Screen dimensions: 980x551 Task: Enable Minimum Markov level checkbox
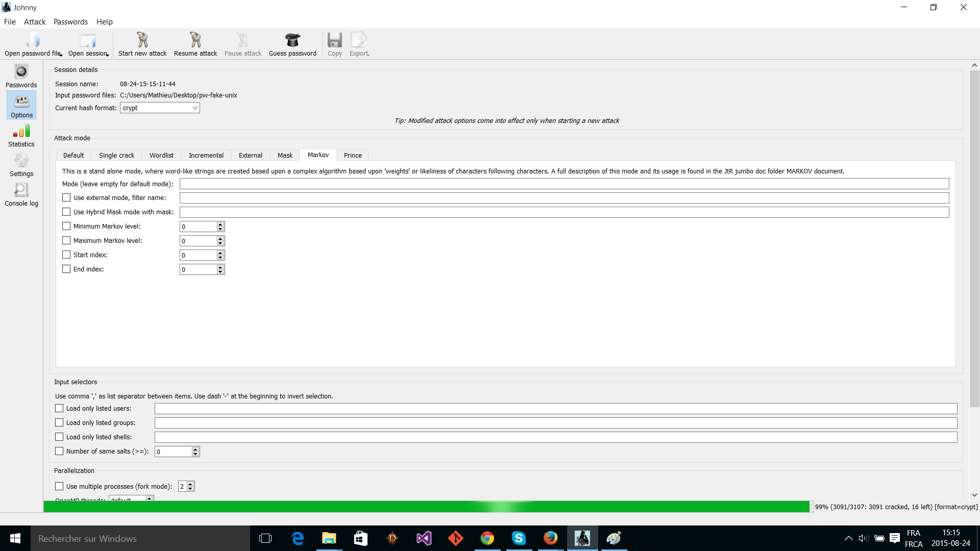pyautogui.click(x=66, y=226)
